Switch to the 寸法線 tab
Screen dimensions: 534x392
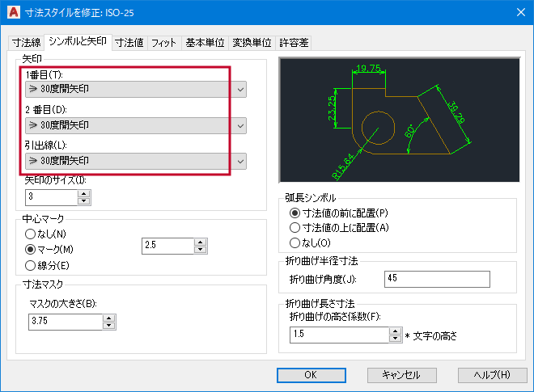coord(25,43)
